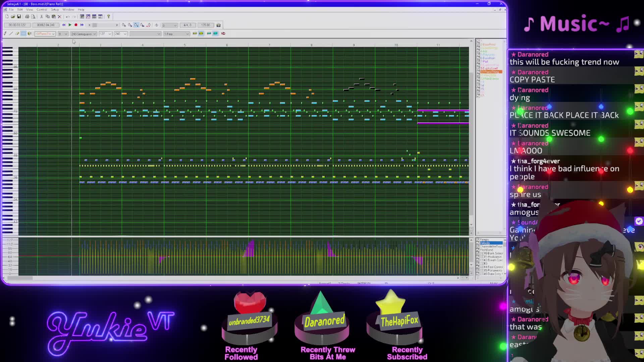Viewport: 644px width, 362px height.
Task: Select the Speaker scrub tool
Action: click(30, 34)
